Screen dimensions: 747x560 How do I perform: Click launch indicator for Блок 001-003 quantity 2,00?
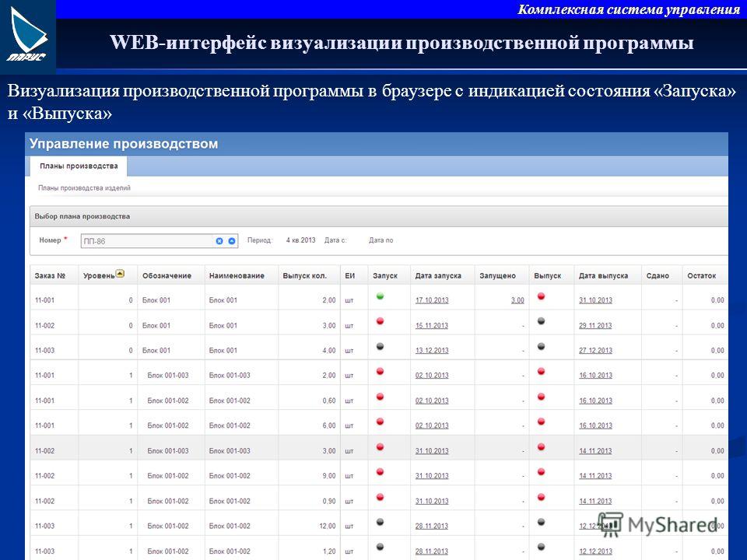380,372
